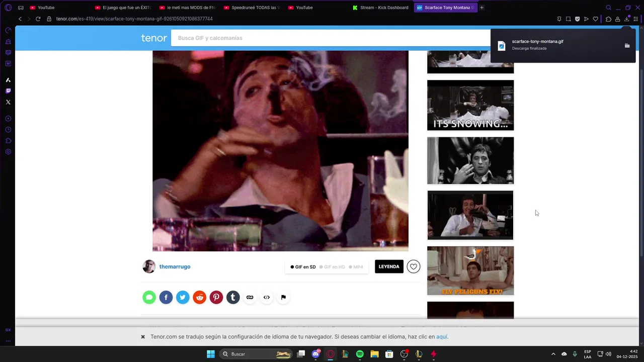
Task: Show downloaded file in folder
Action: click(x=627, y=46)
